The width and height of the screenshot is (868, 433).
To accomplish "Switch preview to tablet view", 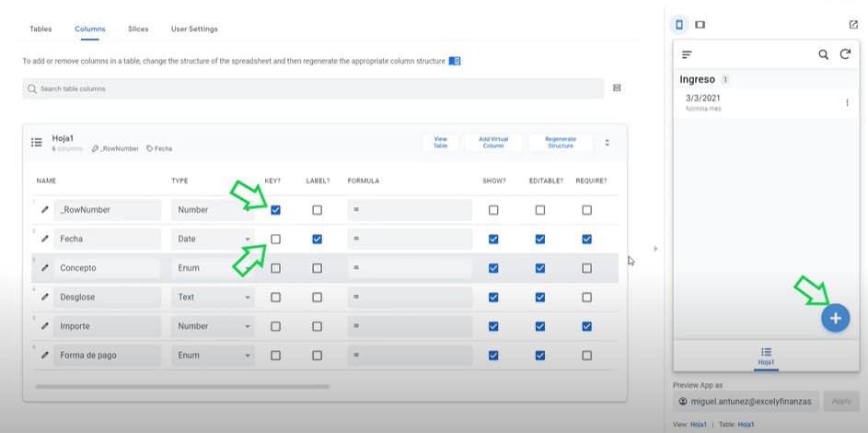I will pyautogui.click(x=700, y=24).
